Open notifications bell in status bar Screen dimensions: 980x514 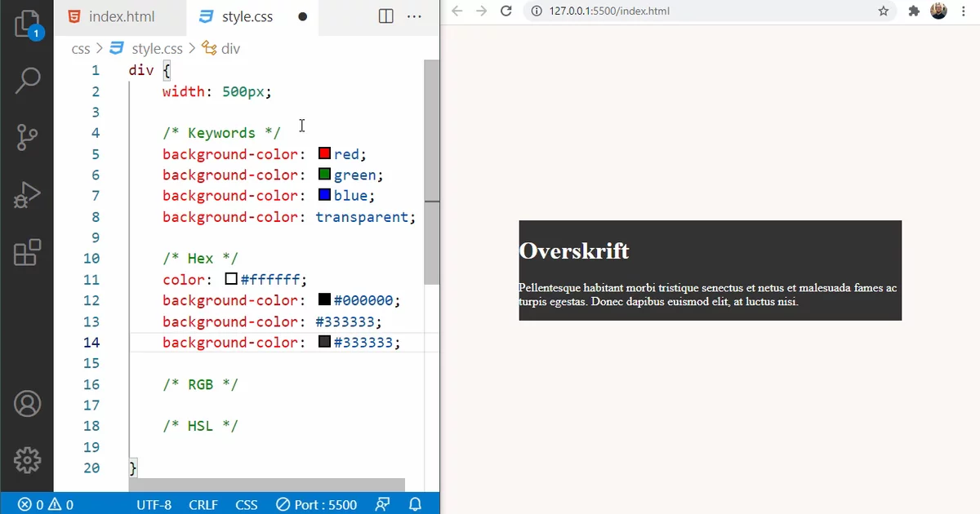[x=415, y=504]
